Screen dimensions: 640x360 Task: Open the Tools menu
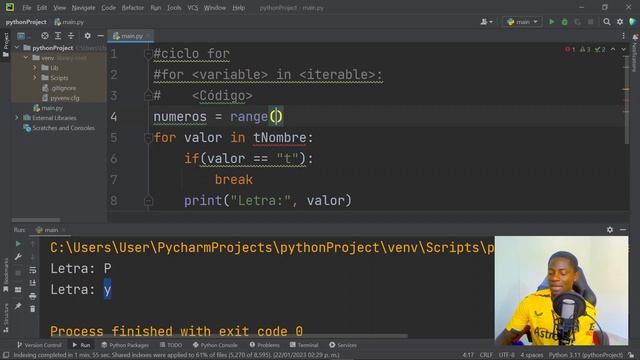click(174, 7)
